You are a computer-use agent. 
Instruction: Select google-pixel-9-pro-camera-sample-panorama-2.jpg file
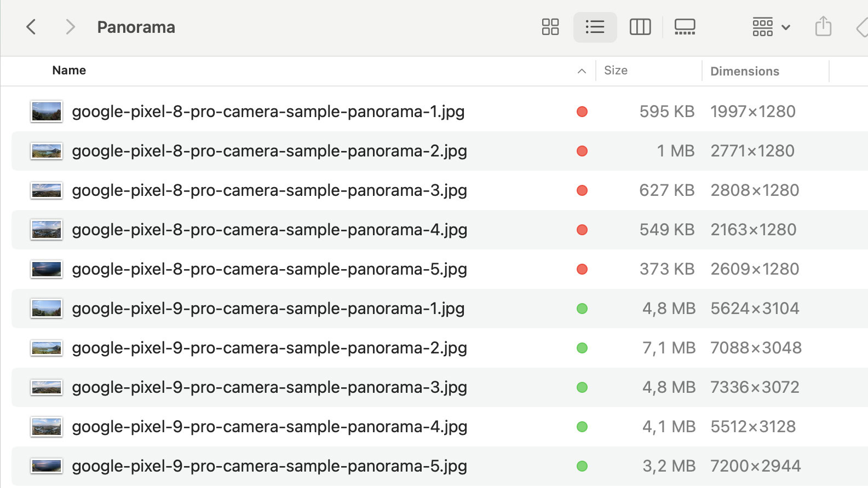[x=269, y=348]
